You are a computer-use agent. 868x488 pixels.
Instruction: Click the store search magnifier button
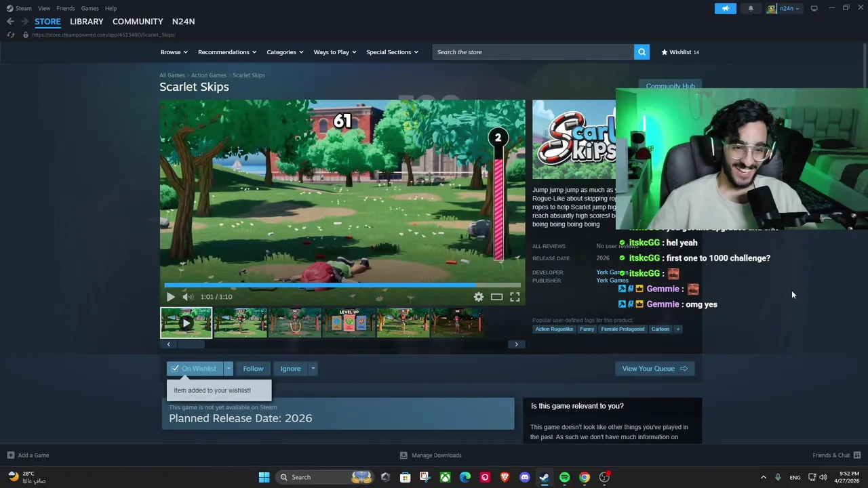pos(642,52)
